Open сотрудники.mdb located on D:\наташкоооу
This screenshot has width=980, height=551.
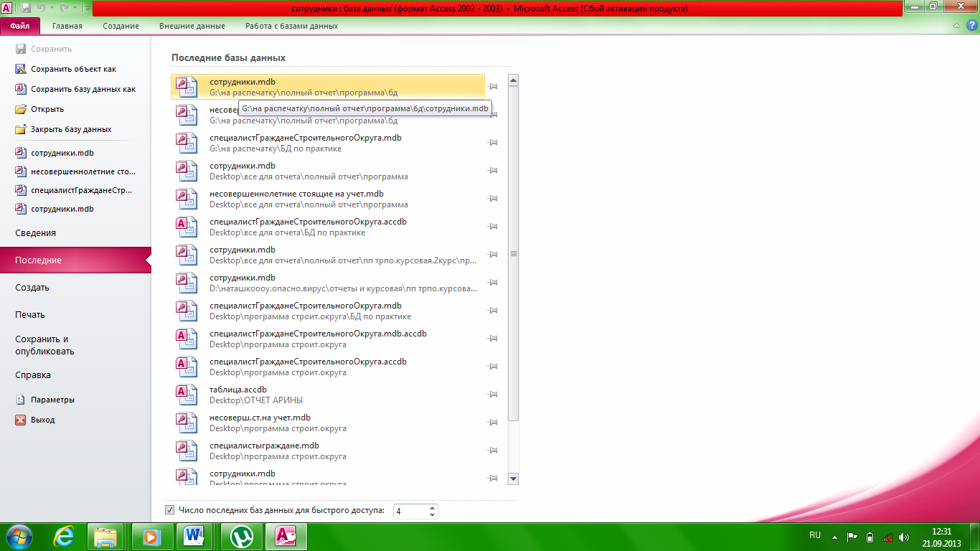pyautogui.click(x=328, y=283)
